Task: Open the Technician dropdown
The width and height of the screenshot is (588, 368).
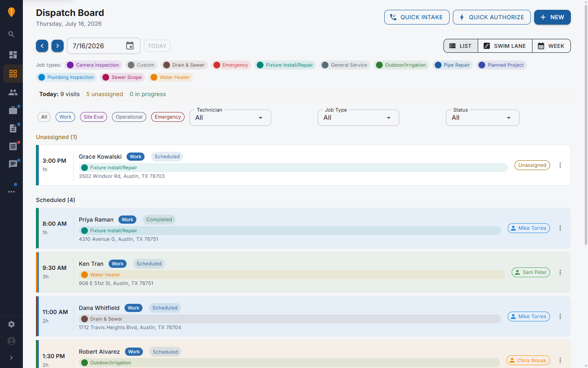Action: (x=230, y=118)
